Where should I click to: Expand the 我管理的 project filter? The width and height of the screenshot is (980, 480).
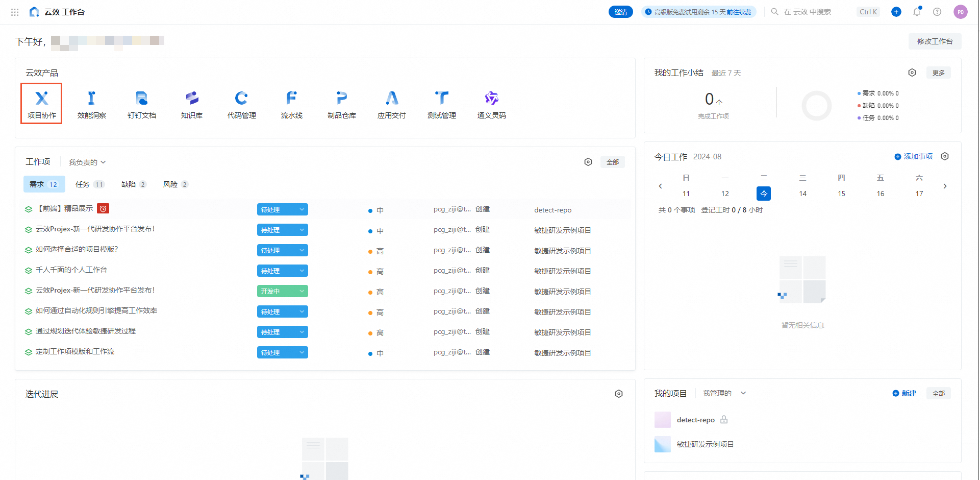pyautogui.click(x=724, y=393)
